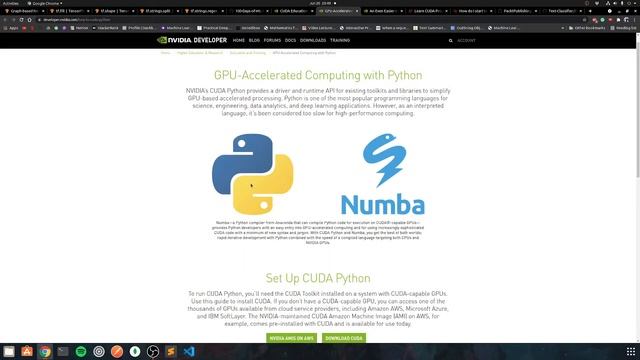Open Spotify from the dock
The image size is (640, 360).
(81, 351)
